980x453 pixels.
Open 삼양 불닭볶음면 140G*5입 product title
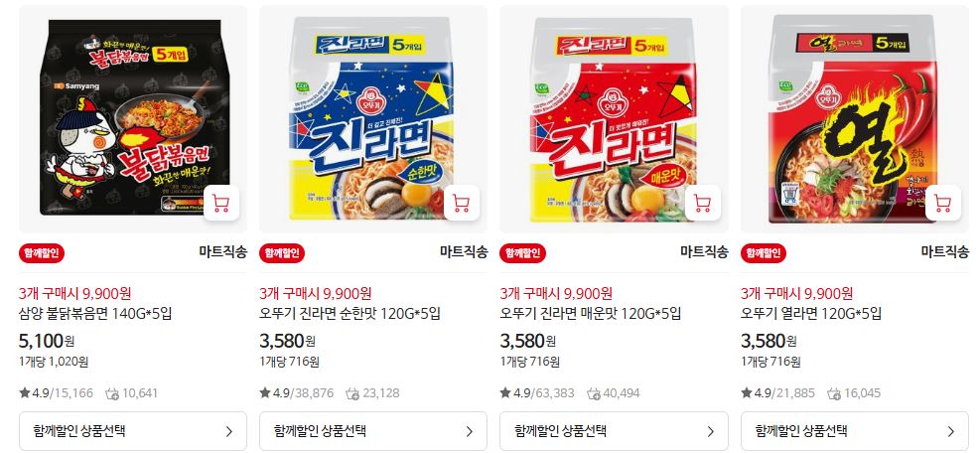point(95,314)
